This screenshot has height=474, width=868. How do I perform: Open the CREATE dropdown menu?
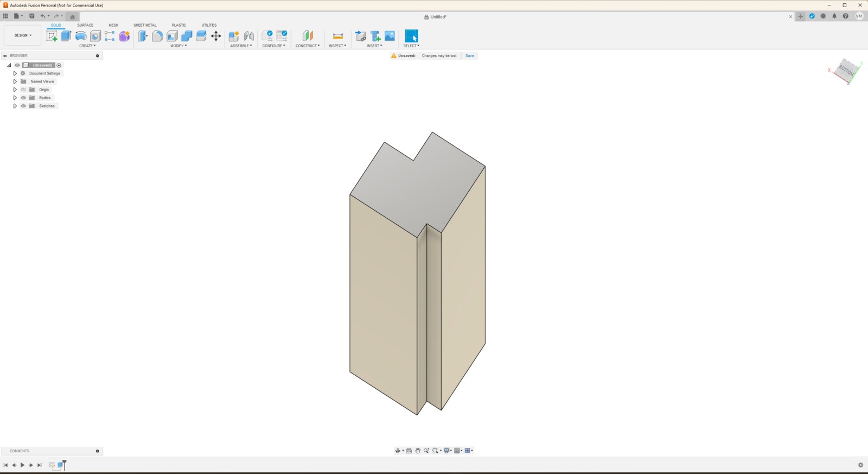(87, 46)
